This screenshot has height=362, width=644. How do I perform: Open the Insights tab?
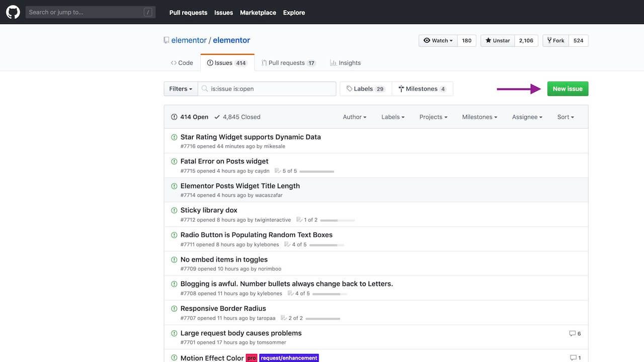[x=345, y=63]
